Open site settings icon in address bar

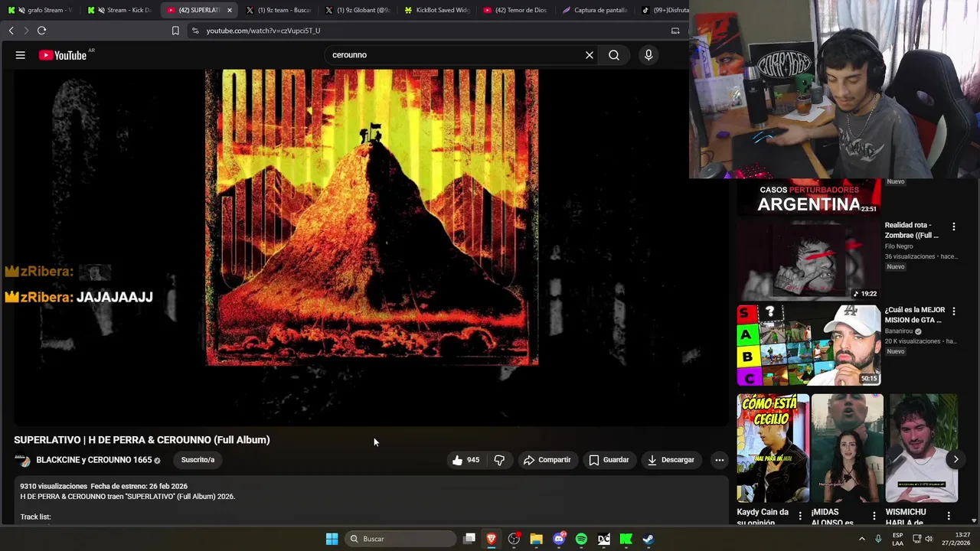point(195,31)
